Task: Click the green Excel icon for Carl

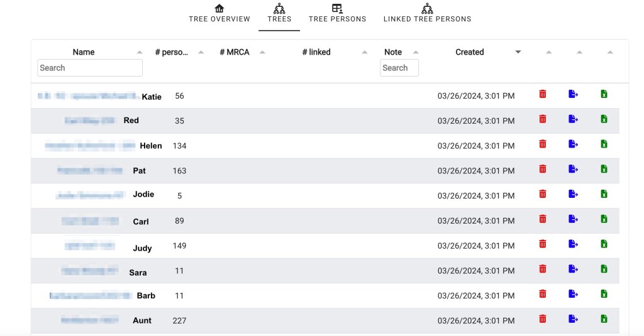Action: click(x=604, y=219)
